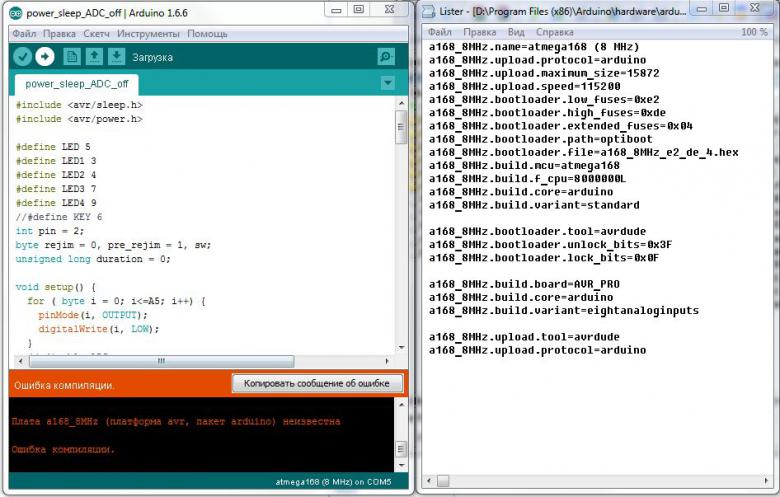Click the Плата a168_8MHz неизвестна error line
Viewport: 780px width, 497px height.
(176, 421)
